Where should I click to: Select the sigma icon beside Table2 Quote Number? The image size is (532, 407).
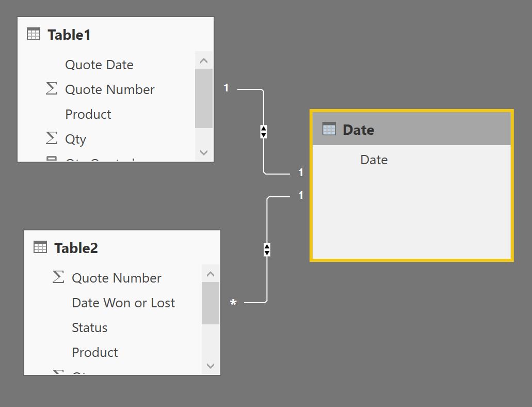tap(58, 276)
